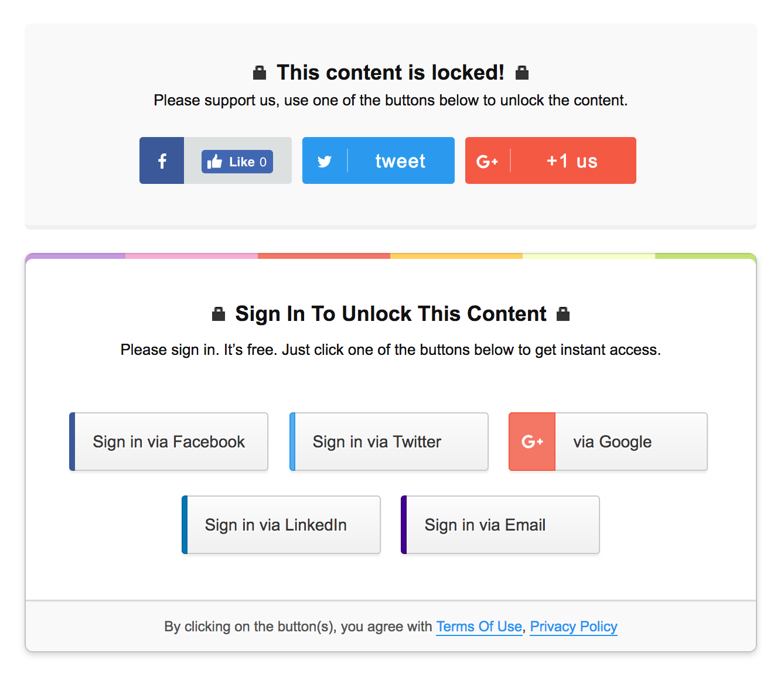Click the Google Plus icon beside via Google

coord(532,442)
